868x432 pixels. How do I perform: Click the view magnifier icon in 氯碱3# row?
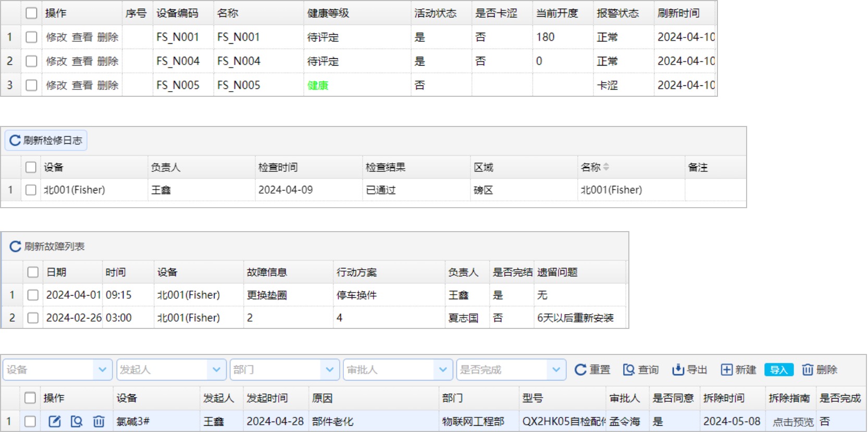(77, 422)
